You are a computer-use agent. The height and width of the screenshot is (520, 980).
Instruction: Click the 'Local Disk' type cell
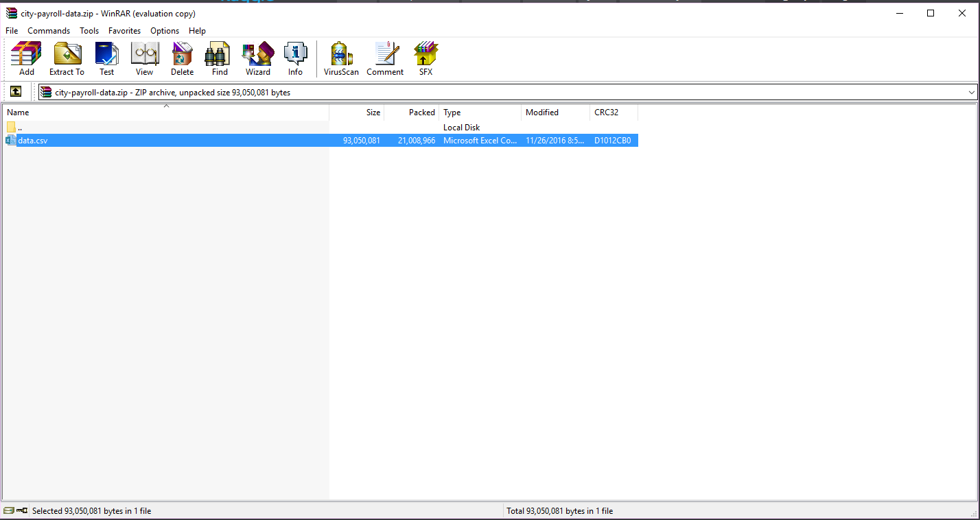[462, 128]
